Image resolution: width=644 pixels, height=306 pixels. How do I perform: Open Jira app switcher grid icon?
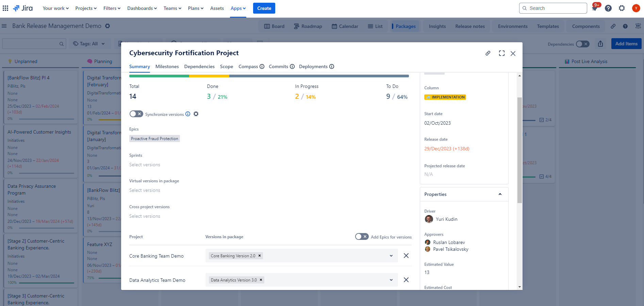(x=5, y=8)
